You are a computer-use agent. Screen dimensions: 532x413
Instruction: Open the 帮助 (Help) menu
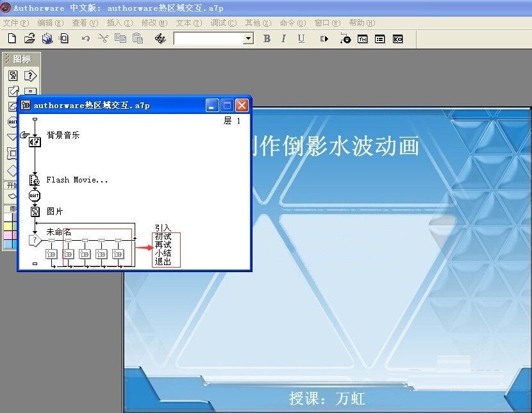pyautogui.click(x=362, y=22)
